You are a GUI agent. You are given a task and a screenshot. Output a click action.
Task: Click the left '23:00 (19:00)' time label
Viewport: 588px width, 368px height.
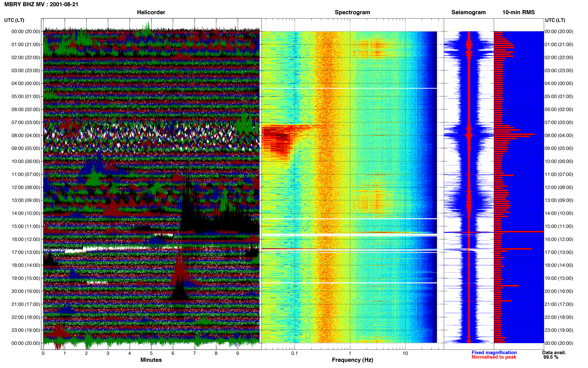point(26,330)
